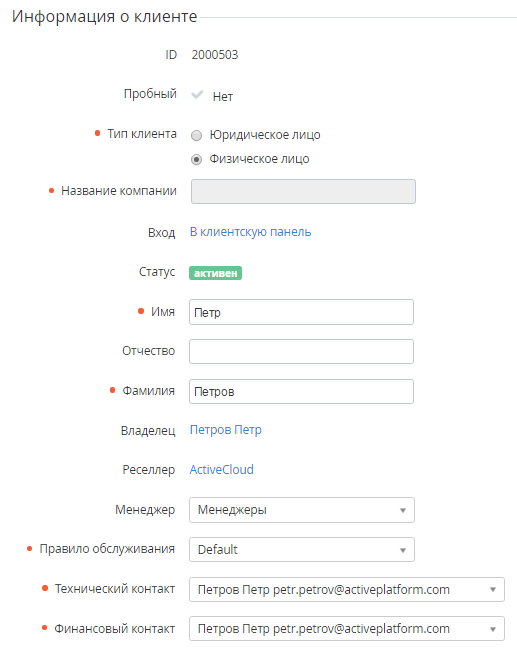Focus the Фамилия input field
This screenshot has height=652, width=517.
(x=301, y=391)
